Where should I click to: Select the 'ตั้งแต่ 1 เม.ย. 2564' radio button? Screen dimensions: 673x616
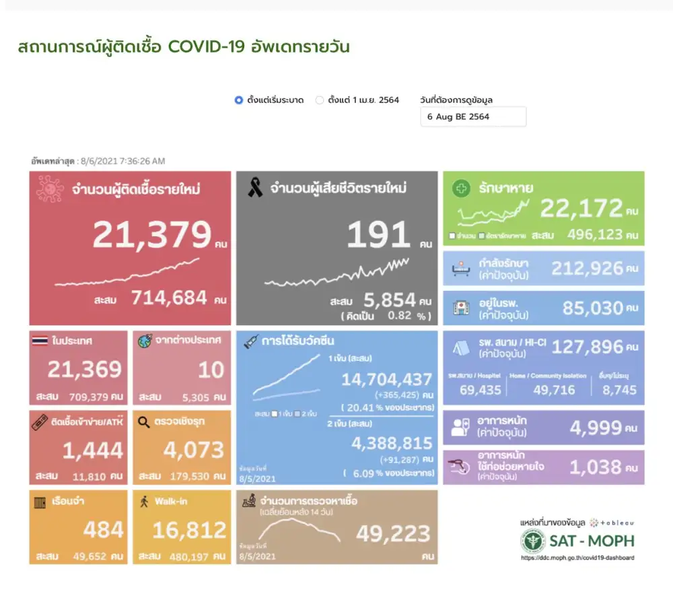point(320,100)
